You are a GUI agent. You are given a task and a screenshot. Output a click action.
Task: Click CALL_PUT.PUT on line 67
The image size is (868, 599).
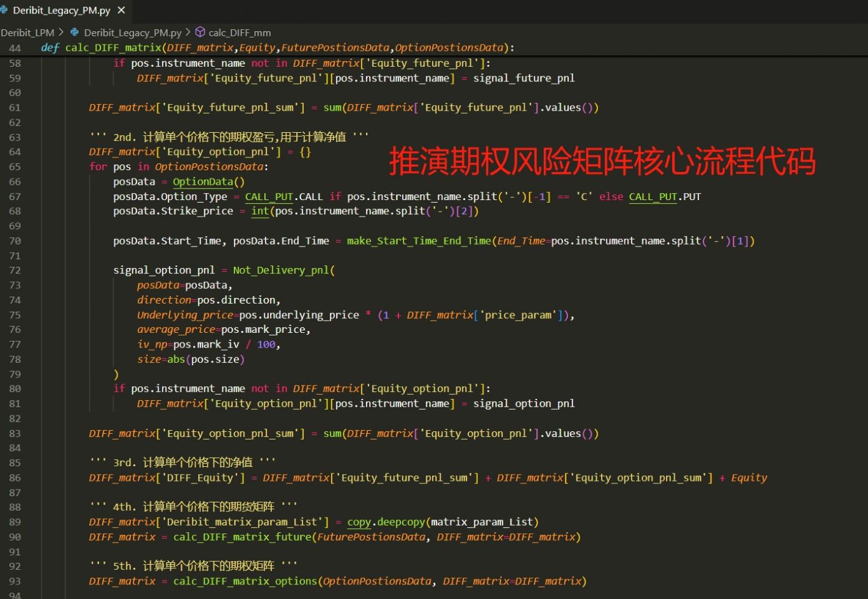[x=665, y=196]
